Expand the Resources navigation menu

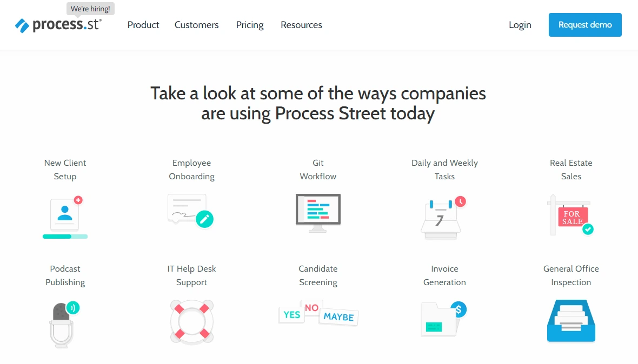pos(301,25)
